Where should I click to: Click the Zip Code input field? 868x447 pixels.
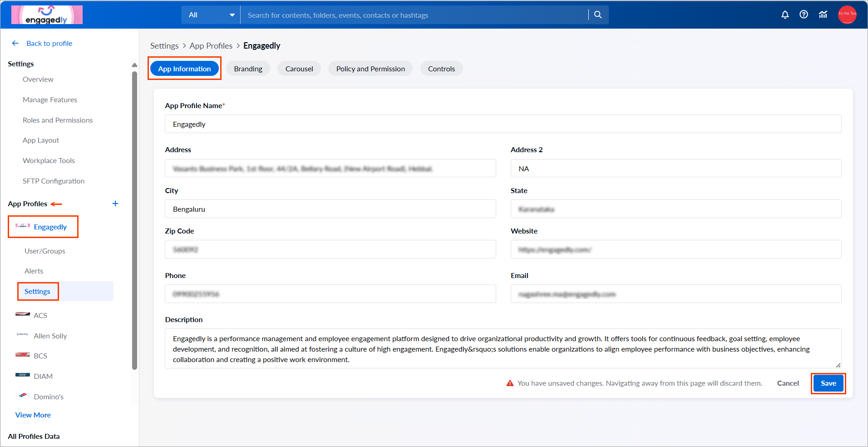[330, 249]
